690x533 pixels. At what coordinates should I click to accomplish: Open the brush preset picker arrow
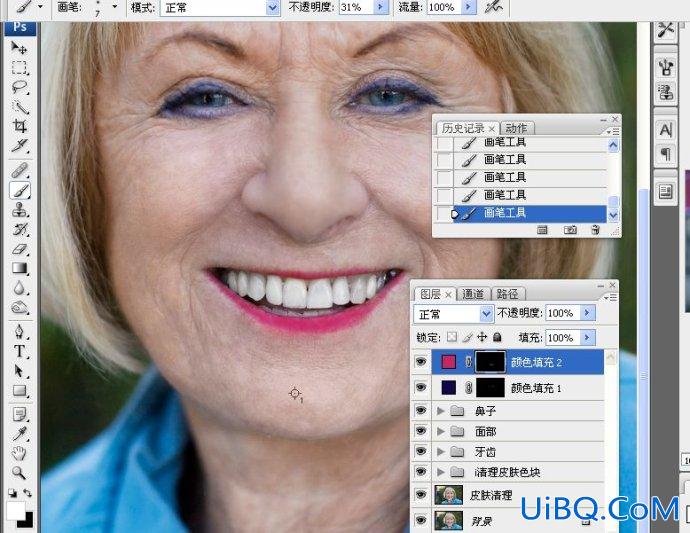115,7
